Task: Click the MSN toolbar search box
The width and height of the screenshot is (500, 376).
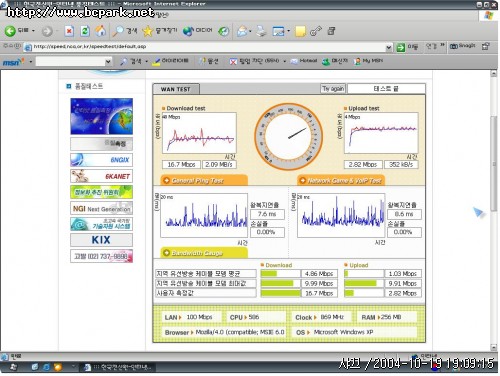Action: pos(70,62)
